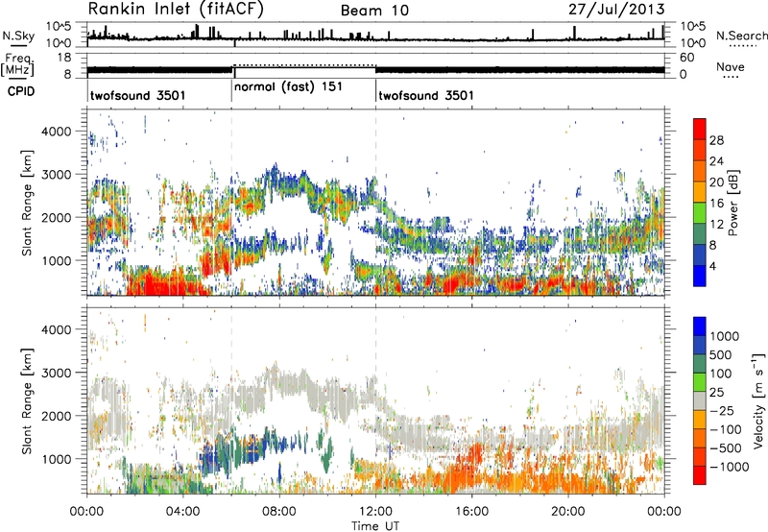This screenshot has width=768, height=532.
Task: Click "twofsound 3501" label starting at 12:00
Action: click(x=426, y=95)
